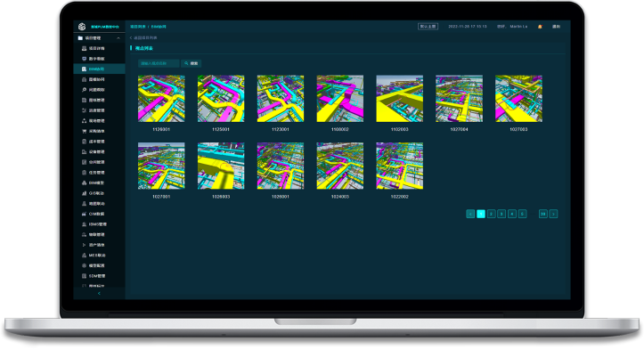Open viewpoint thumbnail 1026003
The height and width of the screenshot is (349, 644).
pos(221,166)
